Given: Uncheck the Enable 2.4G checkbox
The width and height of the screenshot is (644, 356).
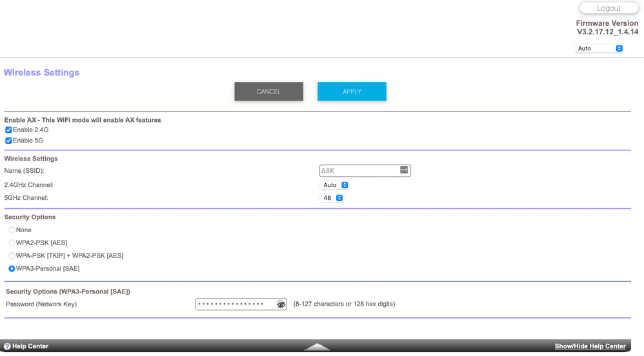Looking at the screenshot, I should (8, 130).
